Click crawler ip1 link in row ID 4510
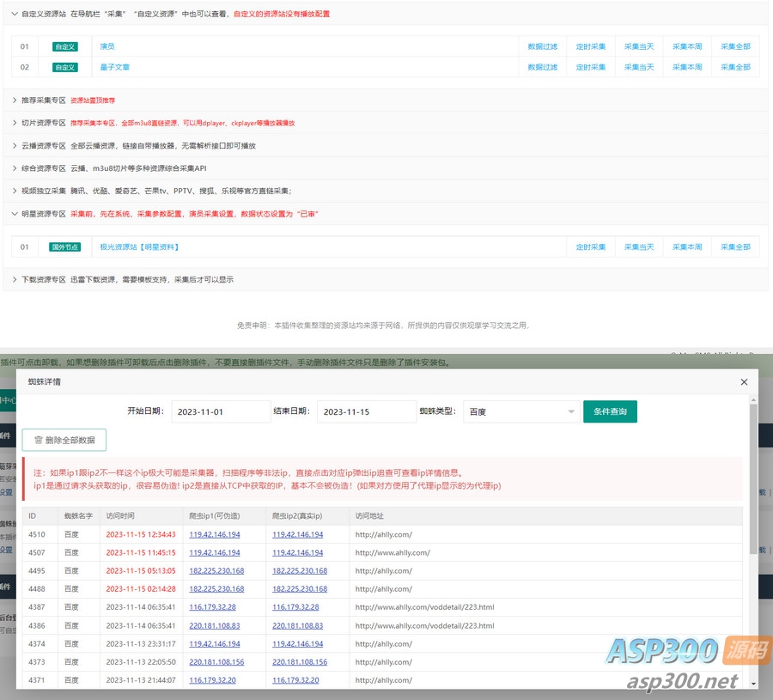Screen dimensions: 773x700 click(215, 534)
